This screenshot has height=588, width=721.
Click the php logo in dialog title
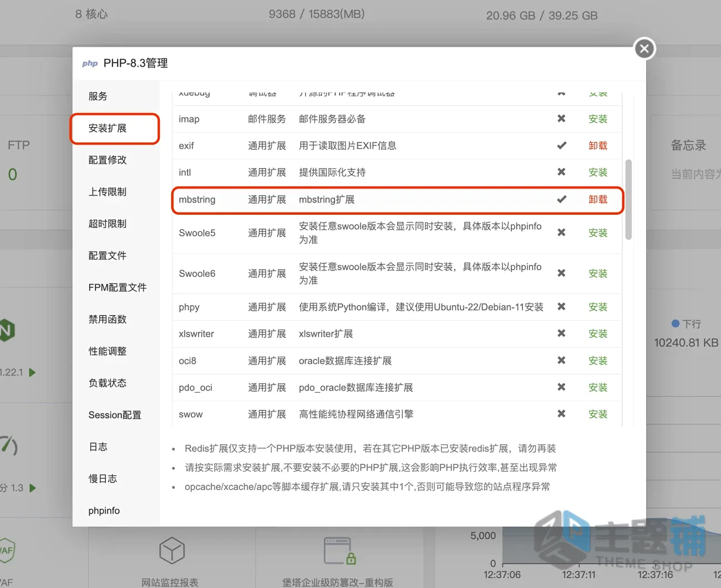[x=90, y=64]
